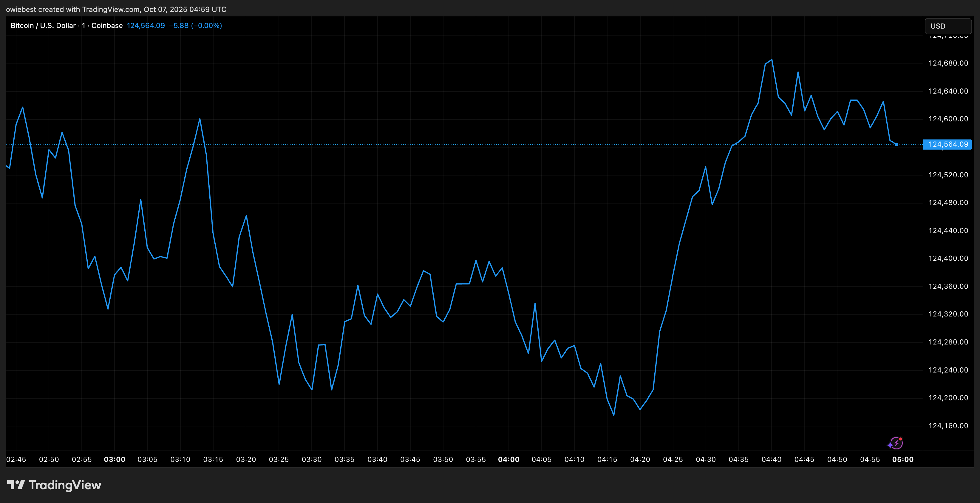Click the TradingView logo mark
Screen dimensions: 980x503
tap(16, 485)
